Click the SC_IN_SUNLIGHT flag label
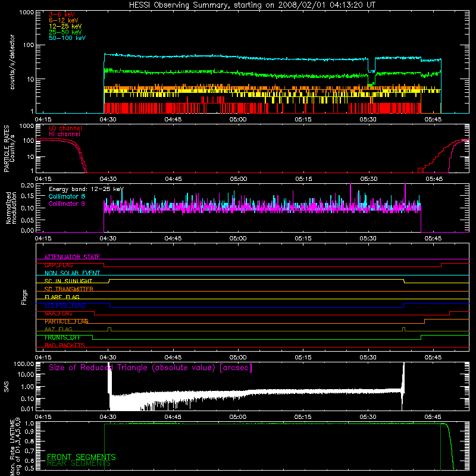476x476 pixels. coord(68,281)
